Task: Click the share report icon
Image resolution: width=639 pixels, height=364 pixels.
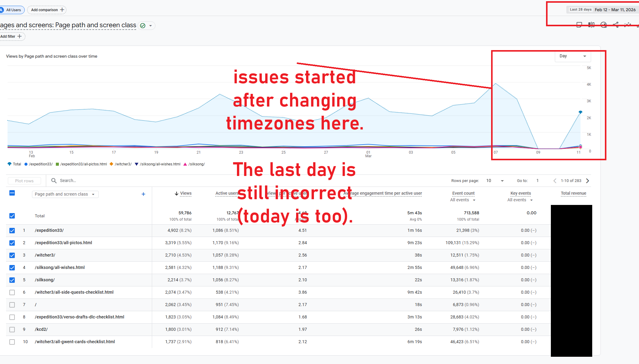Action: [x=615, y=25]
